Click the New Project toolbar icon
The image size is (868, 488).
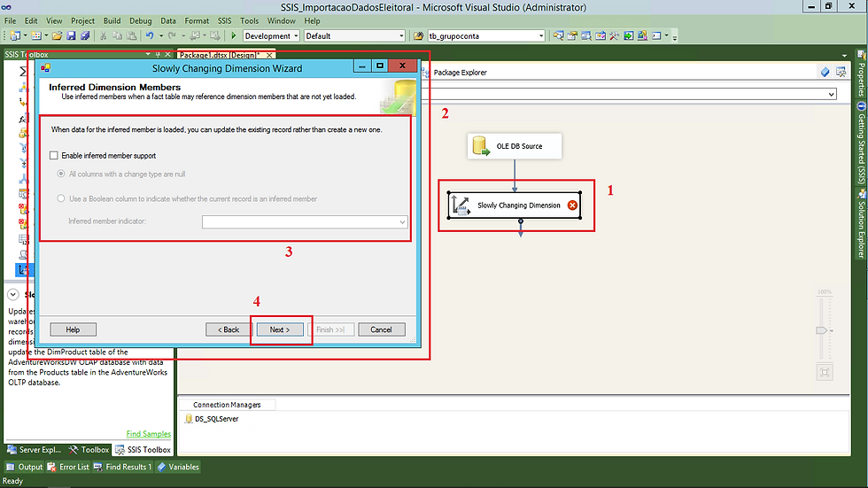click(15, 36)
